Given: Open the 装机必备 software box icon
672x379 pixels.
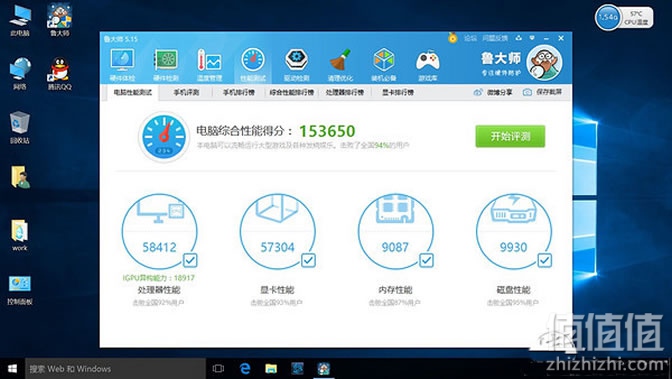Looking at the screenshot, I should (x=384, y=65).
